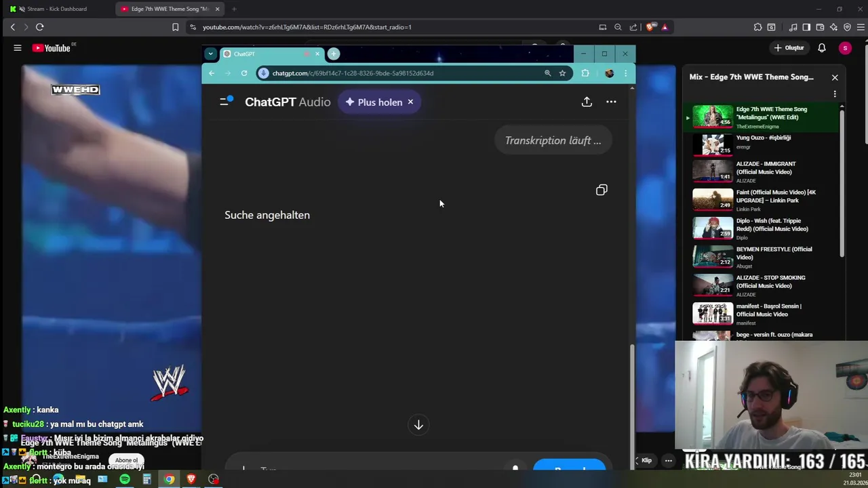
Task: Reload the YouTube page in Brave
Action: pos(39,27)
